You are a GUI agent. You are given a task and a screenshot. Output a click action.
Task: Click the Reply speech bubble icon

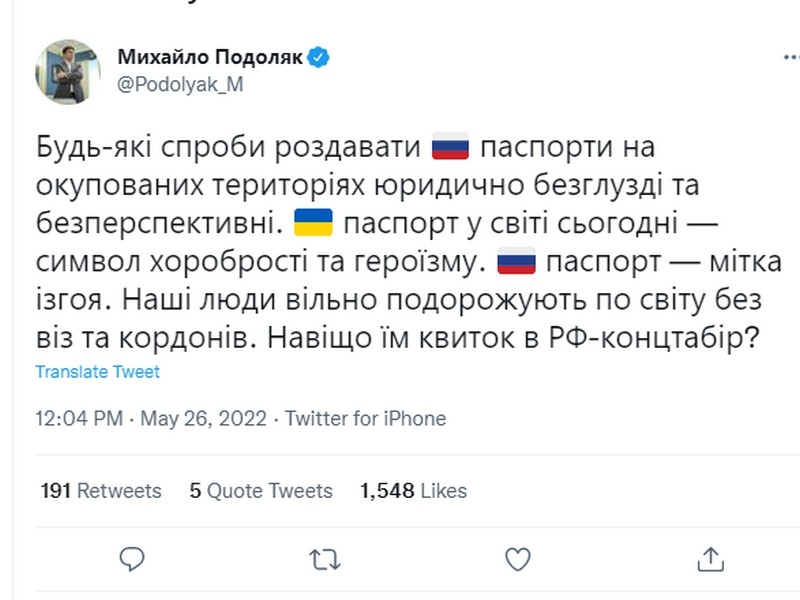[x=132, y=559]
